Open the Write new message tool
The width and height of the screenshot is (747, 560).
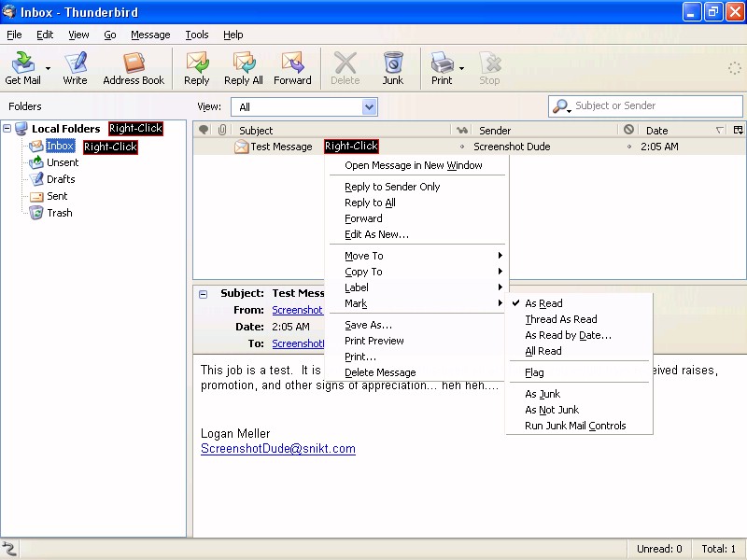(x=75, y=68)
